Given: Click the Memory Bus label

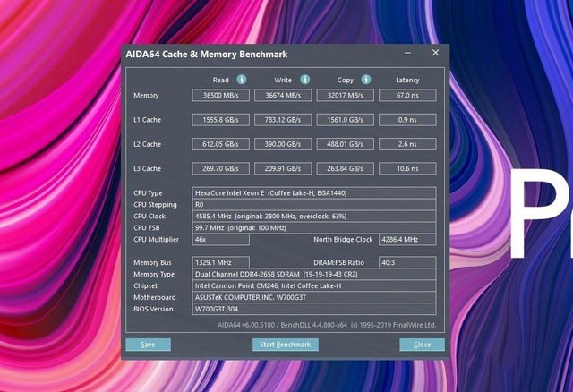Looking at the screenshot, I should pos(152,262).
